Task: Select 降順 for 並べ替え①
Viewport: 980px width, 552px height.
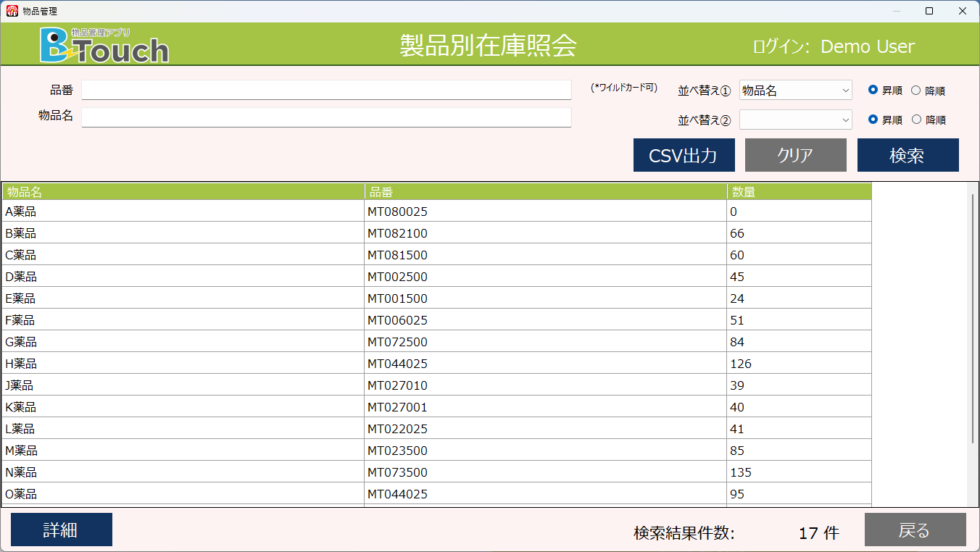Action: click(x=928, y=91)
